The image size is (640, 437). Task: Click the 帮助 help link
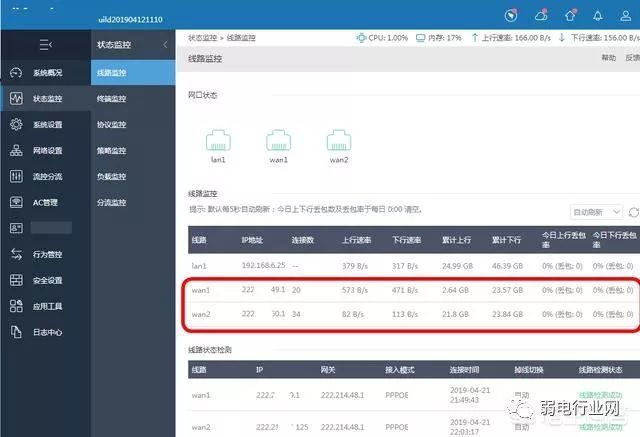608,58
